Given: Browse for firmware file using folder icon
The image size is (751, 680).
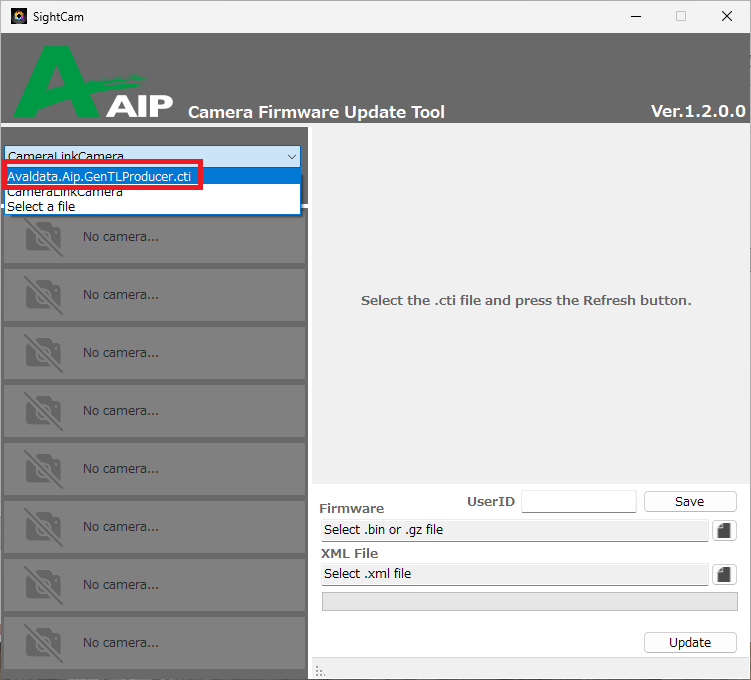Looking at the screenshot, I should tap(724, 531).
